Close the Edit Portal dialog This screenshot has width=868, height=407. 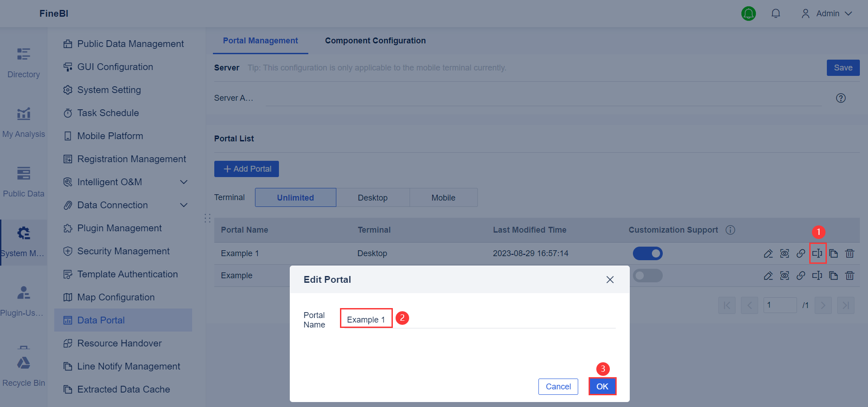(610, 280)
